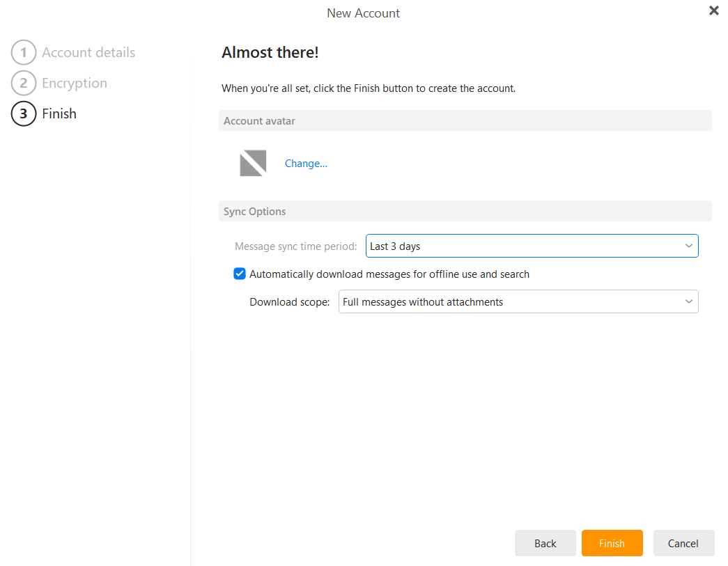This screenshot has width=728, height=566.
Task: Open the Message sync time period dropdown
Action: (x=532, y=246)
